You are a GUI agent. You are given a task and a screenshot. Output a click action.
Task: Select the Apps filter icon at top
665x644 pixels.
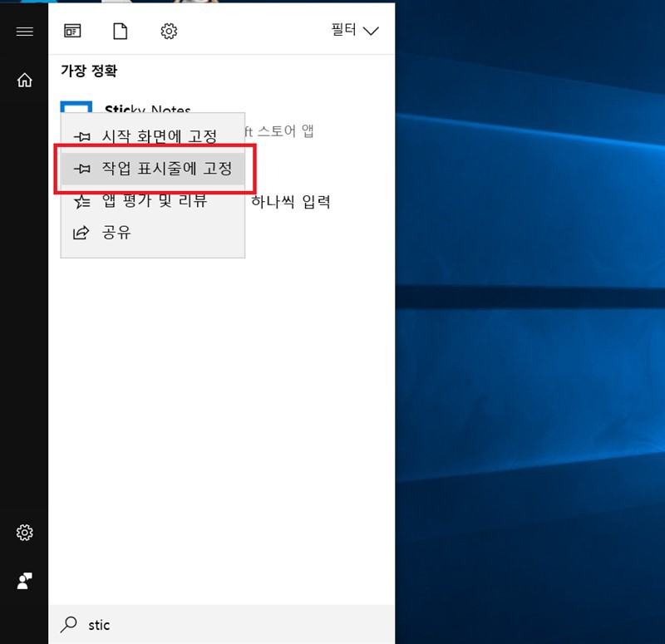click(72, 32)
